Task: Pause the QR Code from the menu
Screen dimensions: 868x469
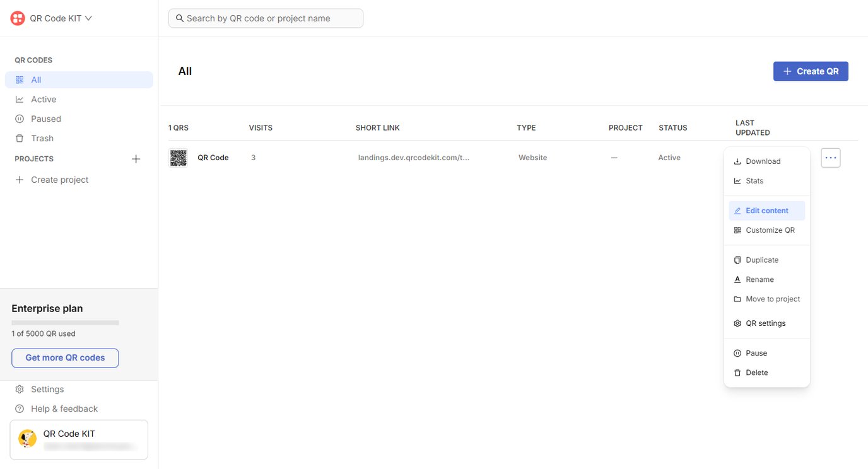Action: point(750,353)
